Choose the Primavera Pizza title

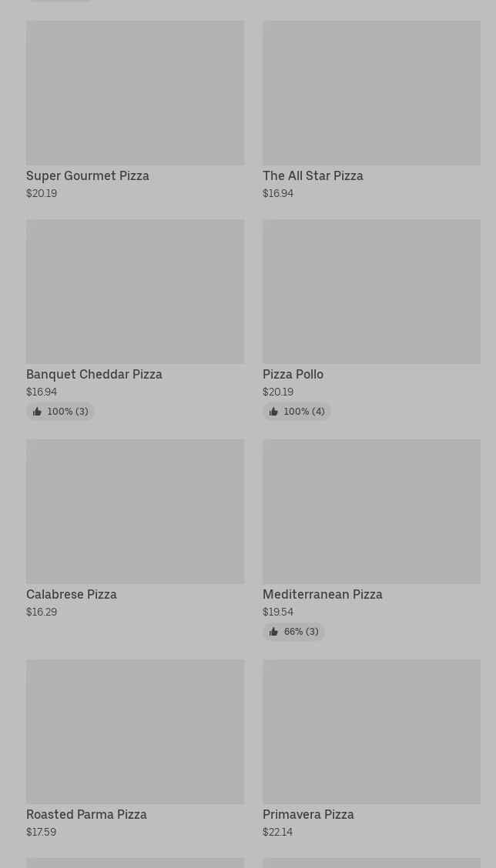[308, 814]
